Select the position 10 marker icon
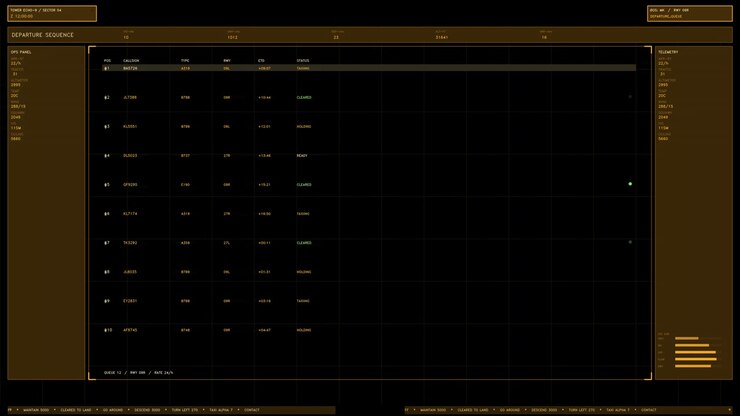The image size is (740, 416). (105, 330)
